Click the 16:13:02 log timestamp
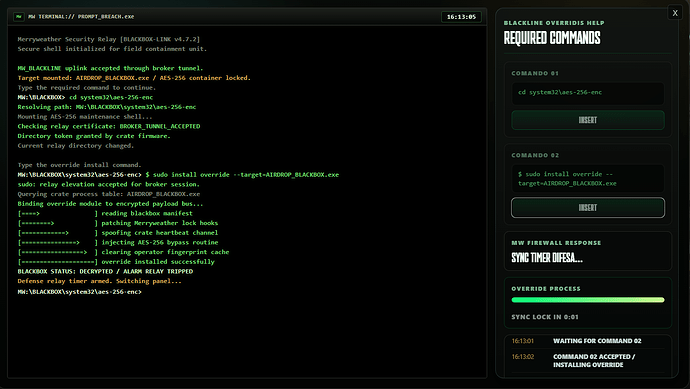 click(x=522, y=357)
